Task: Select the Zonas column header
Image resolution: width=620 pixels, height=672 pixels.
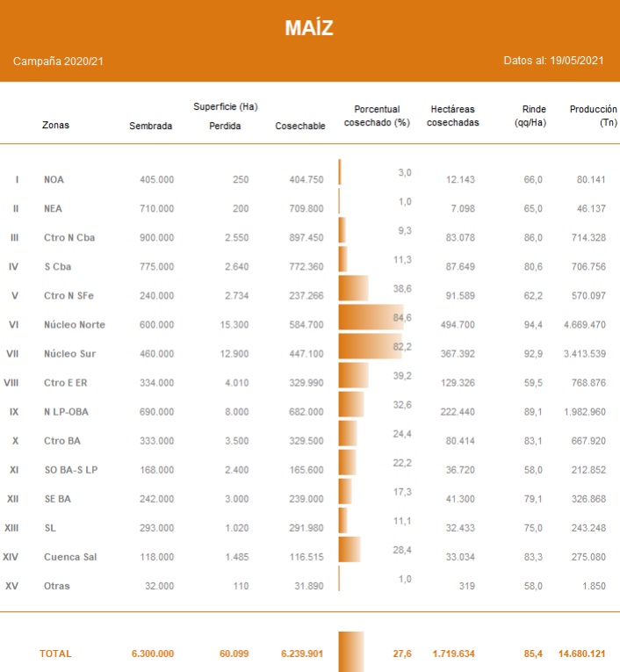Action: (x=55, y=126)
